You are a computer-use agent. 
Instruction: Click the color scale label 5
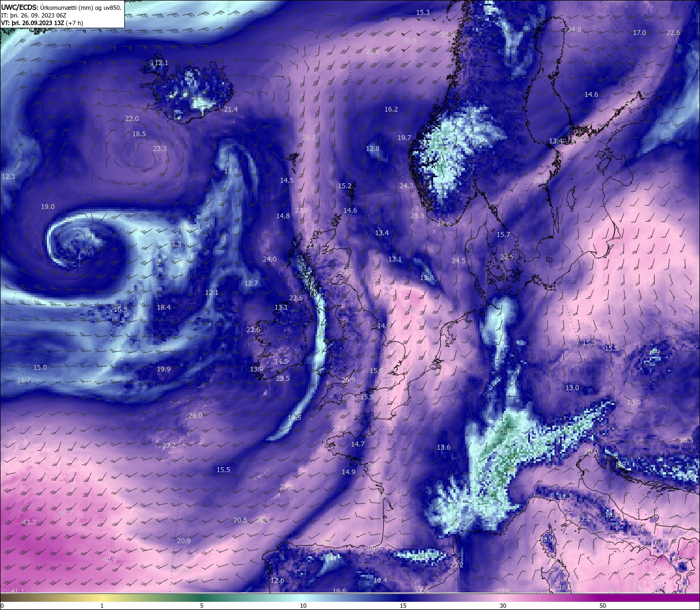(202, 606)
